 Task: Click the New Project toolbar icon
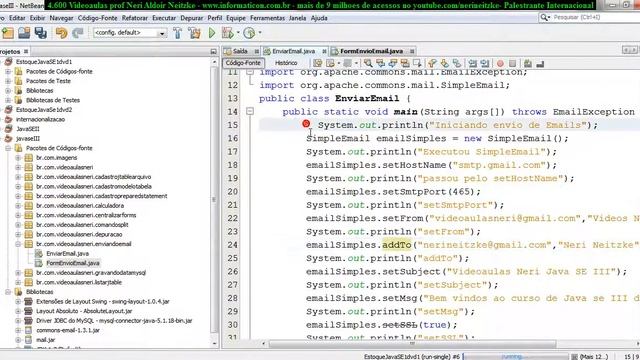tap(8, 33)
